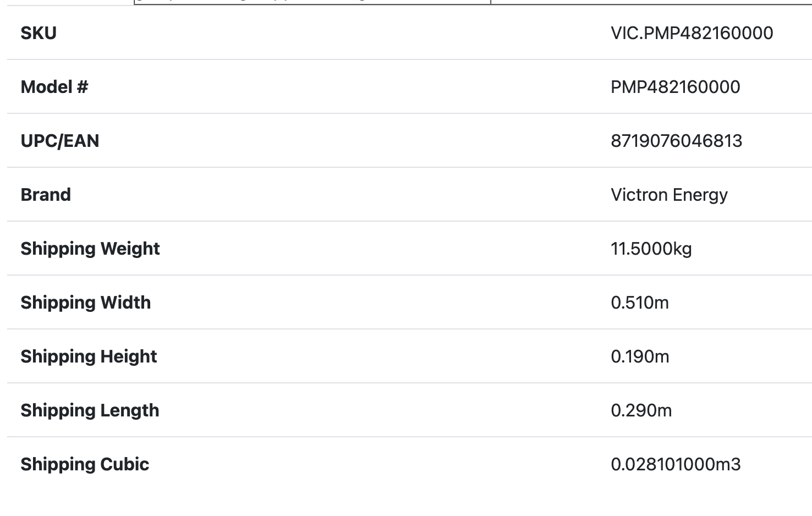The height and width of the screenshot is (516, 812).
Task: Click the Victron Energy brand value
Action: coord(669,195)
